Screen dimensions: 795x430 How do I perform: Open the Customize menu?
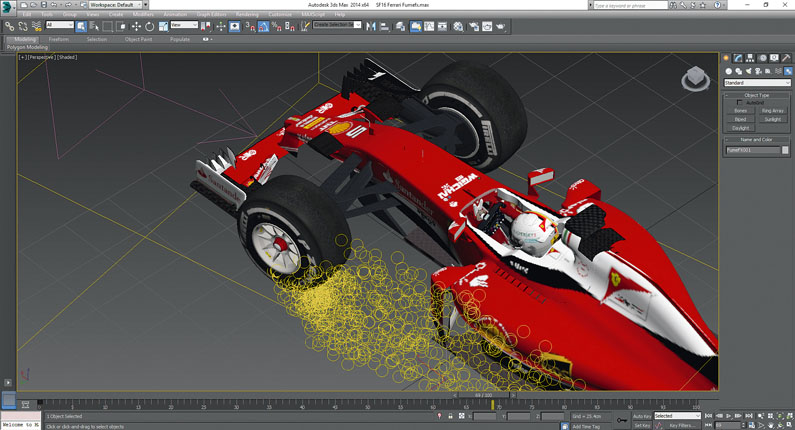pos(280,15)
